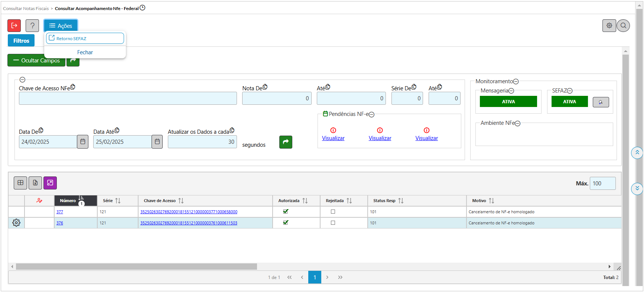Toggle Autorizada checkbox for nota 377
This screenshot has height=292, width=644.
(286, 212)
